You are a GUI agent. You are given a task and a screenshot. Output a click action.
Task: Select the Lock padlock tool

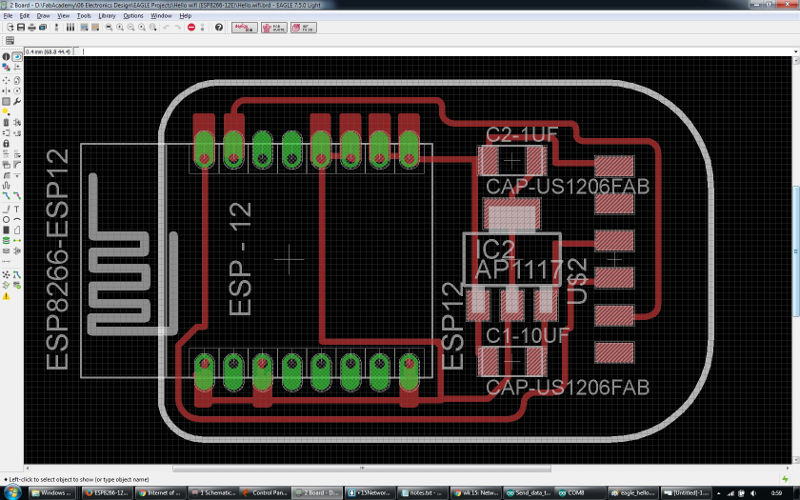(6, 143)
